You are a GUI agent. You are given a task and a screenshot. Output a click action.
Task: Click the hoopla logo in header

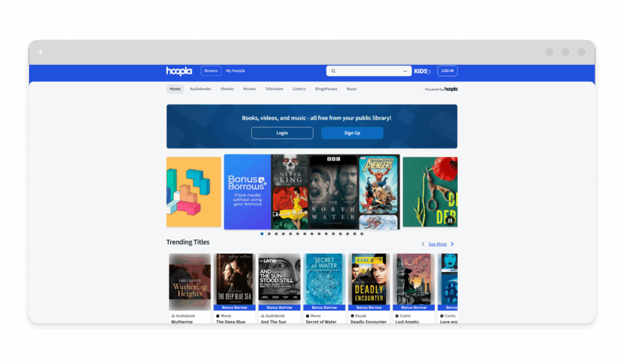179,71
